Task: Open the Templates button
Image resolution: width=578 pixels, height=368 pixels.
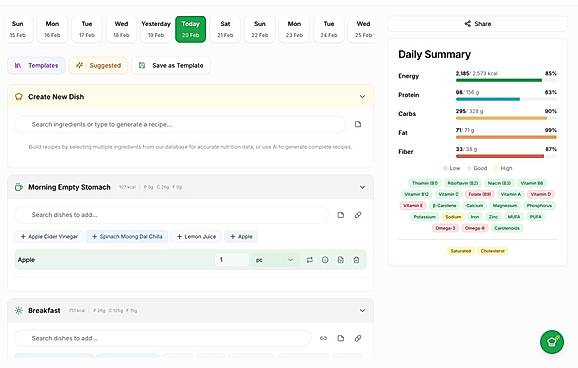Action: pyautogui.click(x=36, y=66)
